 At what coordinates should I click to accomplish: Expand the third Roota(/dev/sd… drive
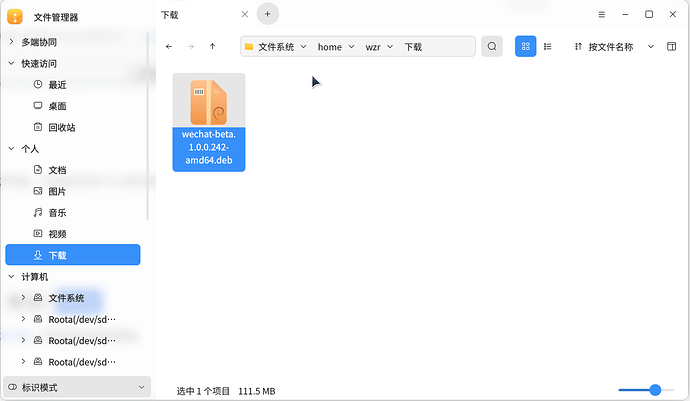(23, 362)
